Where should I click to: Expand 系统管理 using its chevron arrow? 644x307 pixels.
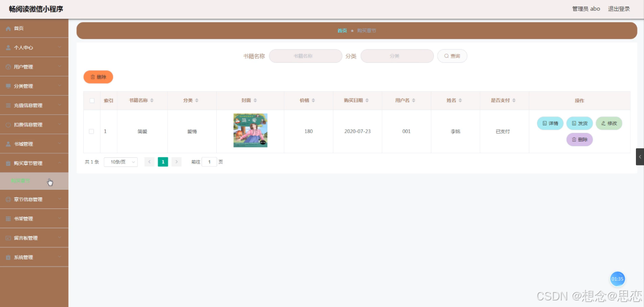[60, 257]
